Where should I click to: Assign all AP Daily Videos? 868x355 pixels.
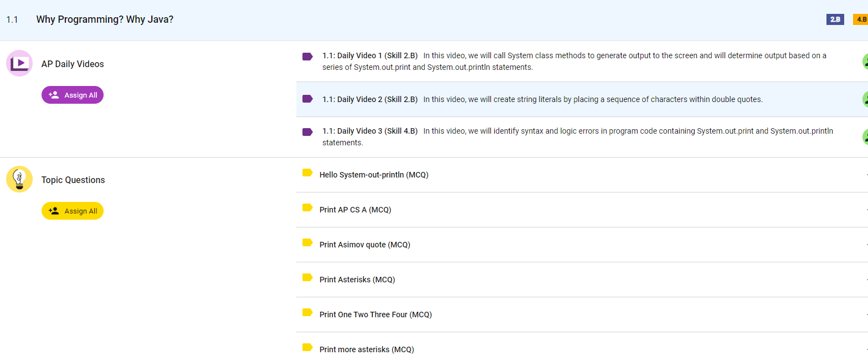pyautogui.click(x=73, y=95)
